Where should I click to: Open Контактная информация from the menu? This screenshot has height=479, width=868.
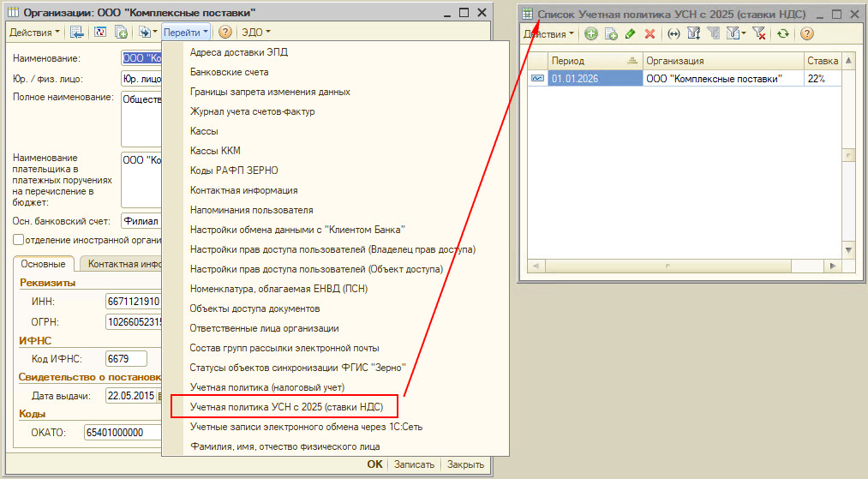pos(243,190)
